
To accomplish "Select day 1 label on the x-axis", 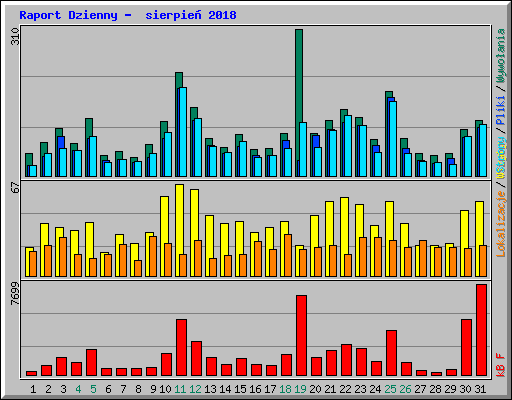I will point(33,389).
